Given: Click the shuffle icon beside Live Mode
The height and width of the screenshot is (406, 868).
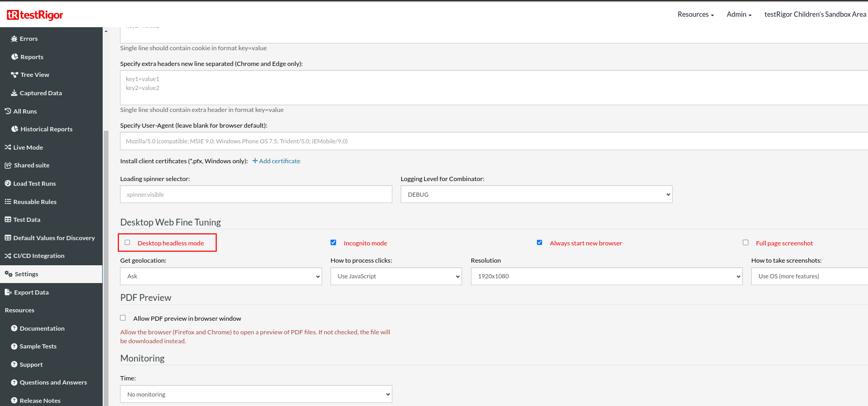Looking at the screenshot, I should pos(8,148).
